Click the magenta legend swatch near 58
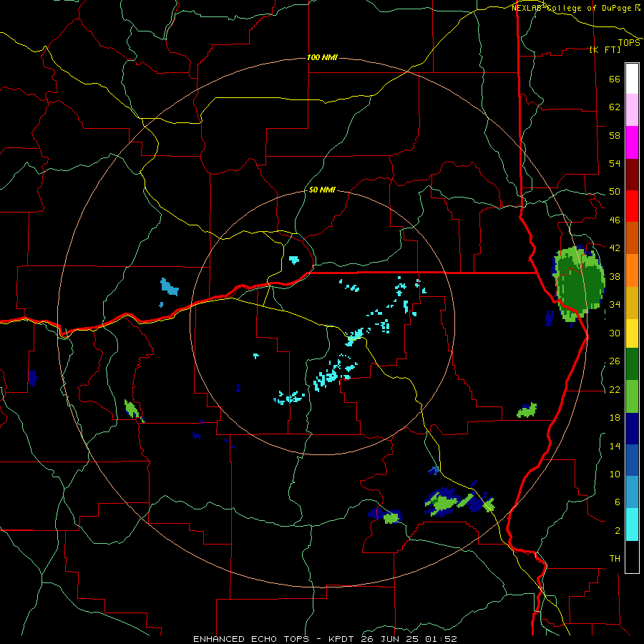 (632, 142)
